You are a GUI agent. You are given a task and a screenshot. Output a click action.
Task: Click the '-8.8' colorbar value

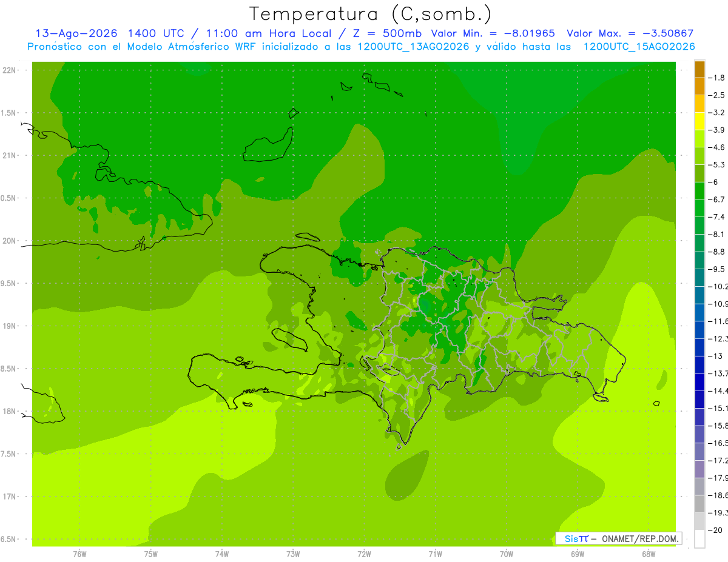pos(716,252)
